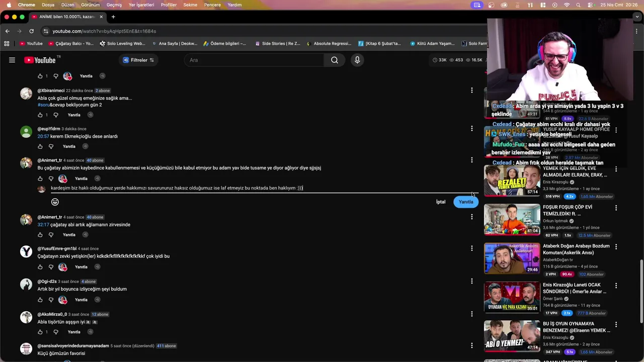Open the Ödeme bilgileri bookmark
The height and width of the screenshot is (362, 644).
[x=224, y=44]
